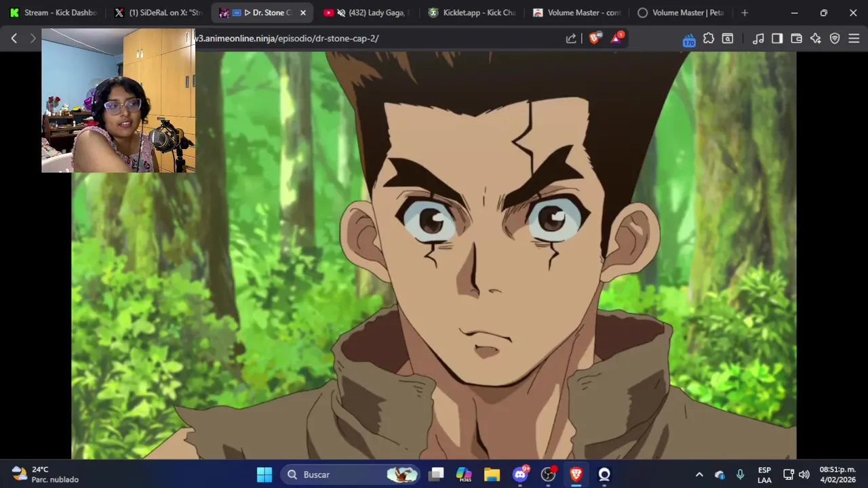Image resolution: width=868 pixels, height=488 pixels.
Task: Toggle the browser sidebar panel icon
Action: pos(777,39)
